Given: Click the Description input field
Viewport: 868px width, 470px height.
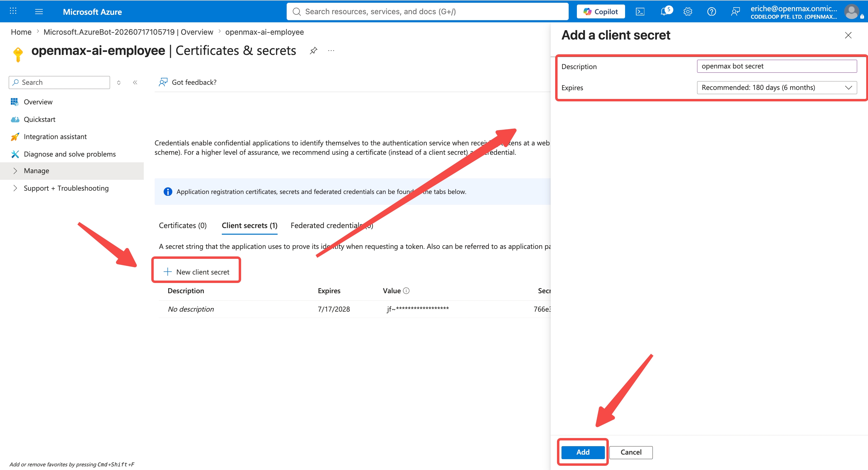Looking at the screenshot, I should click(x=777, y=66).
